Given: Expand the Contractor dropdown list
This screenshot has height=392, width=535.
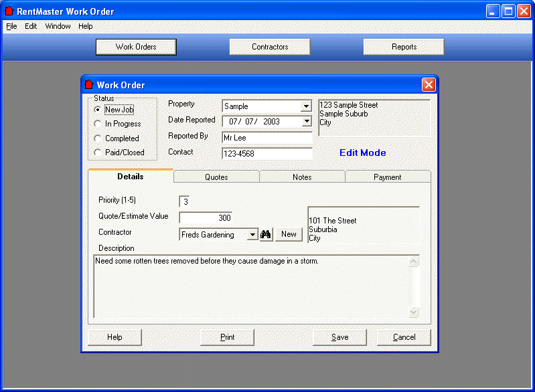Looking at the screenshot, I should [252, 235].
